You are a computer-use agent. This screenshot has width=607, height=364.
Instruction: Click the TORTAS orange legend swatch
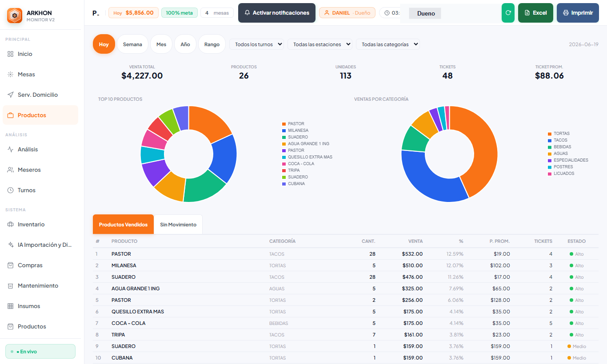pyautogui.click(x=550, y=134)
